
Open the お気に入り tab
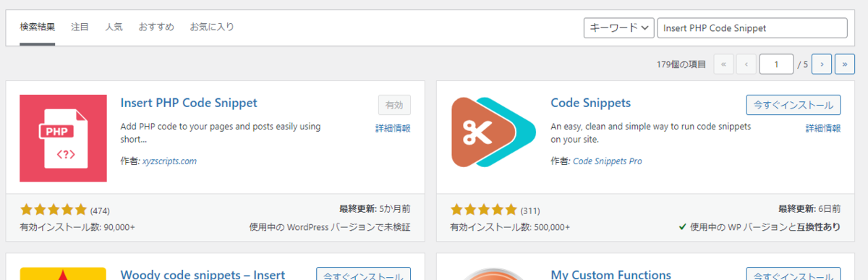click(x=212, y=27)
